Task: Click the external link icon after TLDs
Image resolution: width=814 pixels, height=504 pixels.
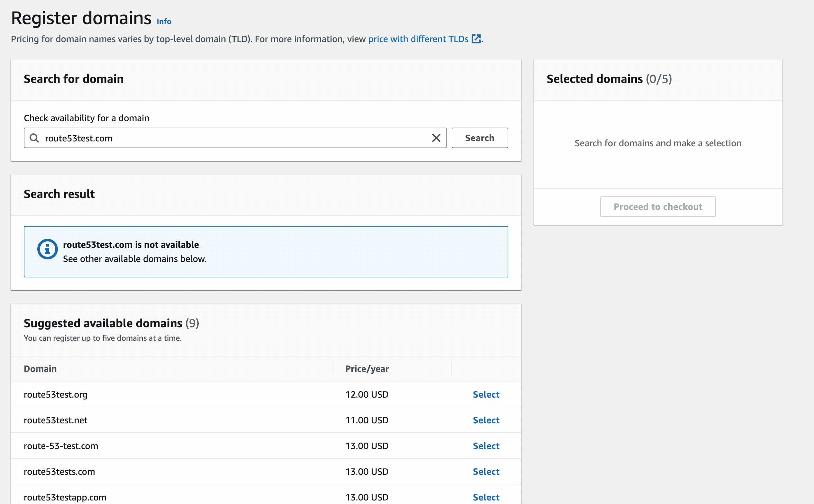Action: (476, 39)
